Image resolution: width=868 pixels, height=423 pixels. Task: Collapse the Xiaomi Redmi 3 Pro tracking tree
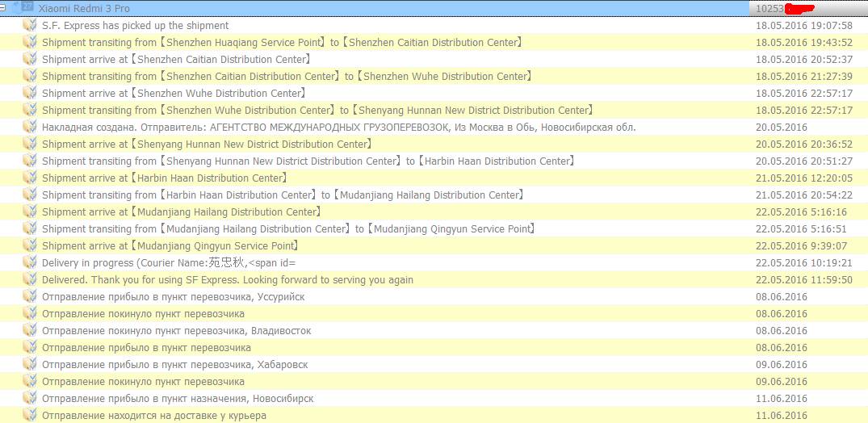pyautogui.click(x=6, y=7)
